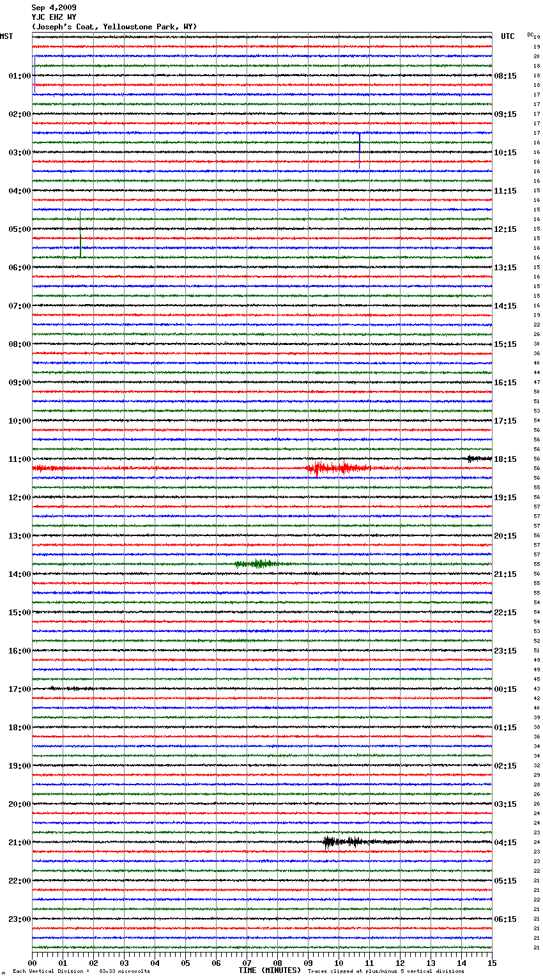Screen dimensions: 543x980
Task: Select the 13:00 MST hour label
Action: 20,536
